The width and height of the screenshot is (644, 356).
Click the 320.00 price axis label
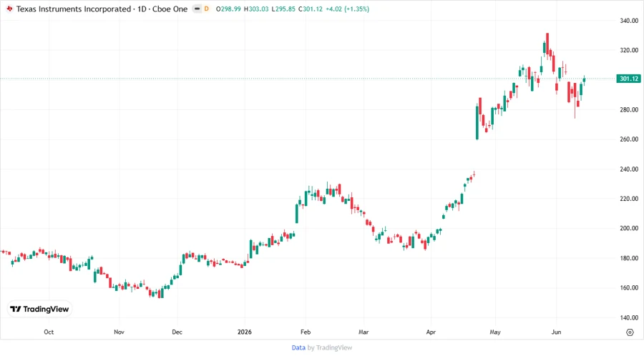click(x=629, y=50)
